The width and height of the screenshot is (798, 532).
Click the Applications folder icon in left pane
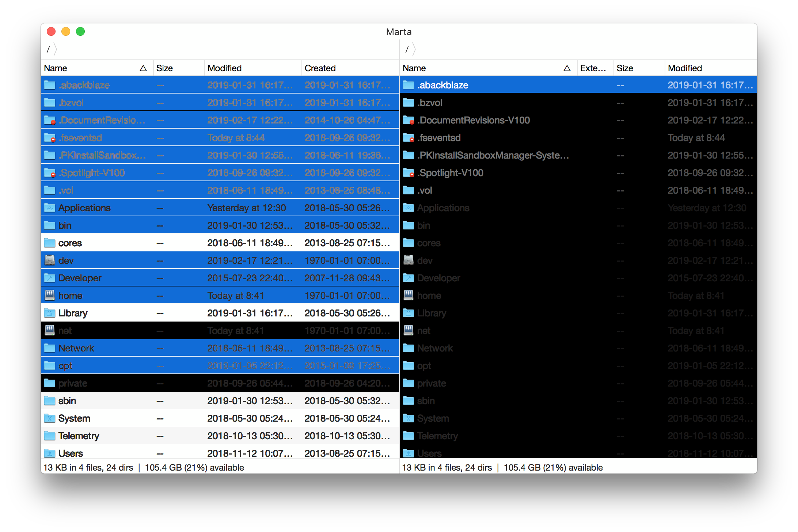[x=50, y=208]
